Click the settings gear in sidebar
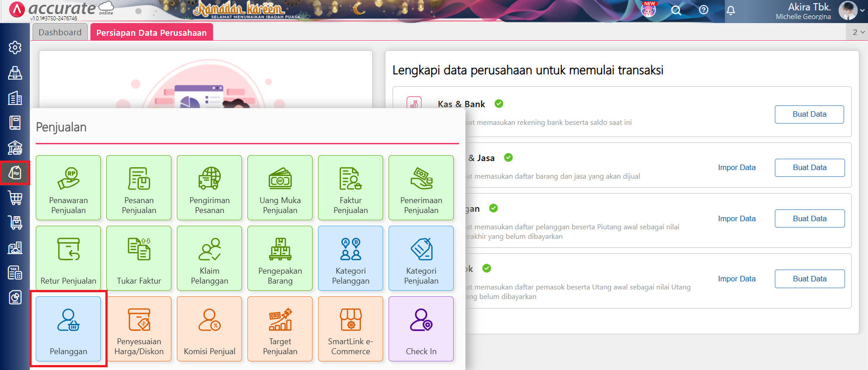 [x=15, y=47]
